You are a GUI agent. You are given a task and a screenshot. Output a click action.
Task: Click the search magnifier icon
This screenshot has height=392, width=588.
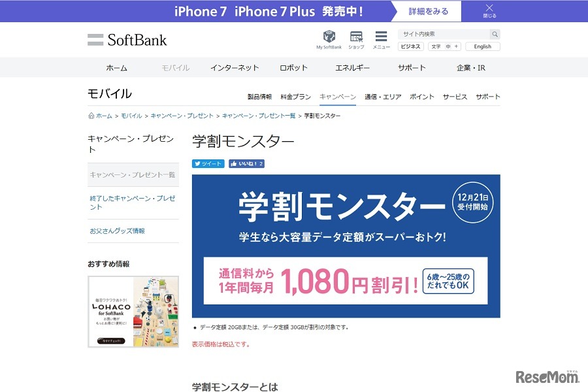click(495, 34)
